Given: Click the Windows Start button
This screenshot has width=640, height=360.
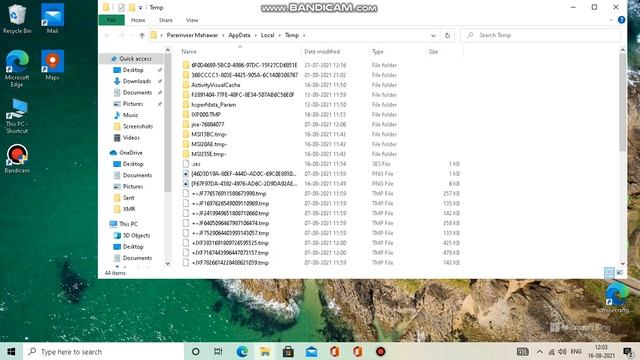Looking at the screenshot, I should (11, 351).
